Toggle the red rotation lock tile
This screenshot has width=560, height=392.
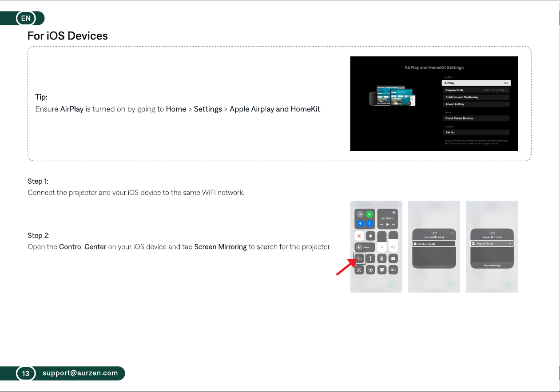359,236
